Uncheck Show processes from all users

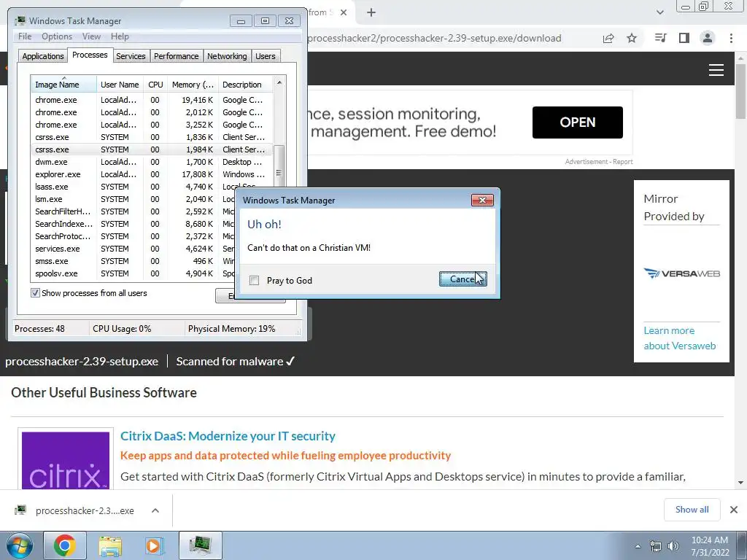(x=35, y=293)
